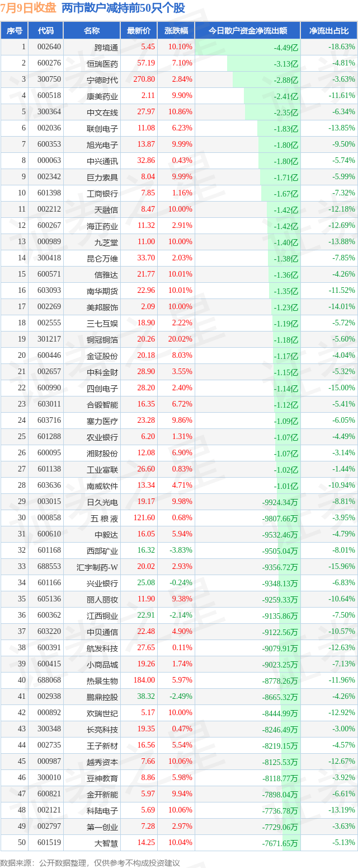Select stock name 恒瑞医药

click(x=102, y=63)
